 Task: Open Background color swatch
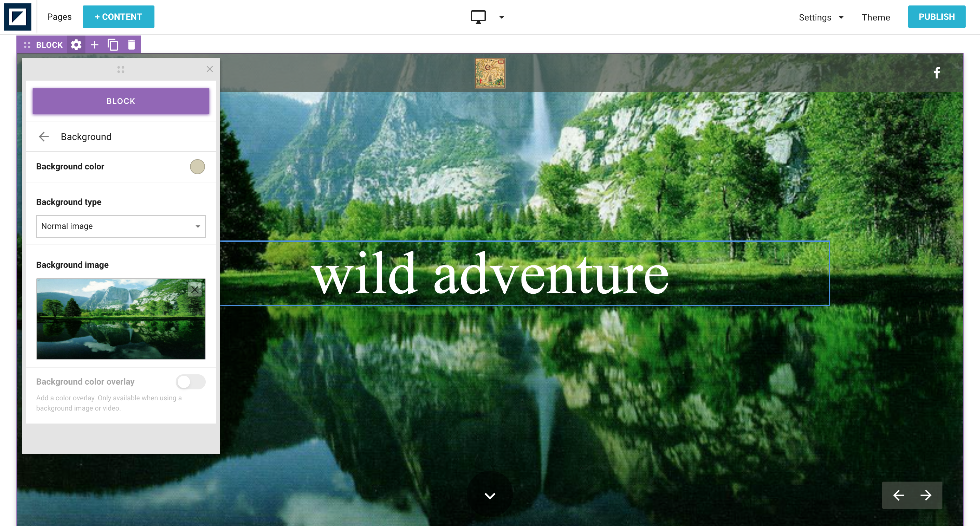[x=197, y=167]
